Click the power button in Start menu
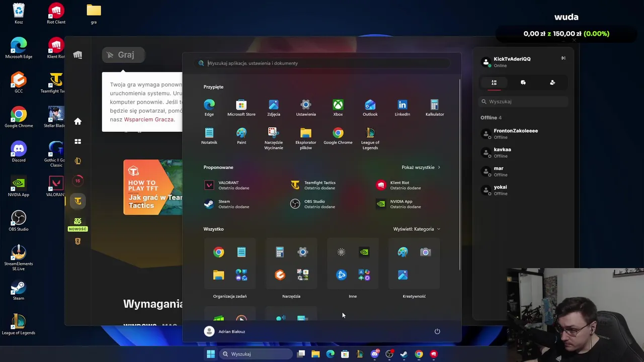Screen dimensions: 644x362 (x=437, y=331)
